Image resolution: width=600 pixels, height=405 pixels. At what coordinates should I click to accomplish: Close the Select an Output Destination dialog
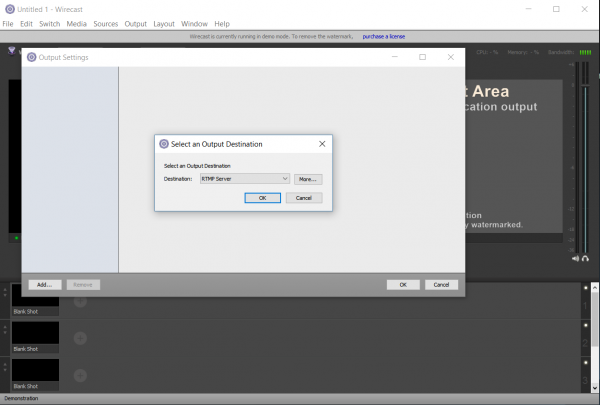[x=322, y=144]
